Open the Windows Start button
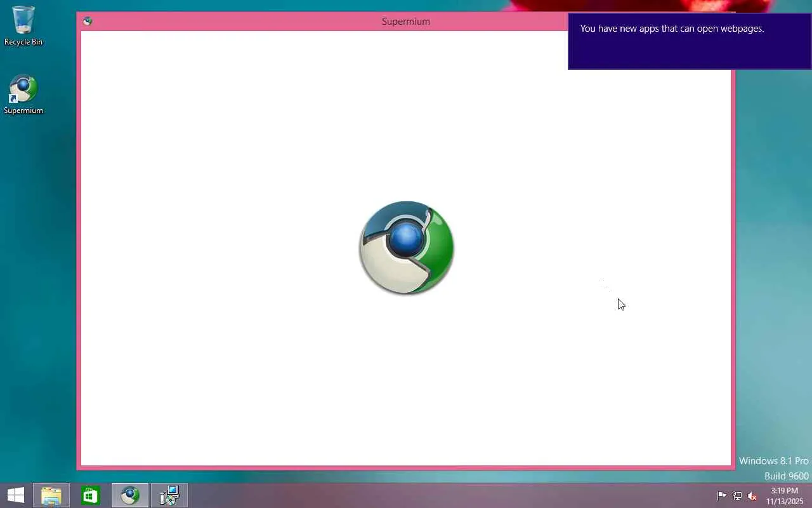The height and width of the screenshot is (508, 812). click(15, 495)
